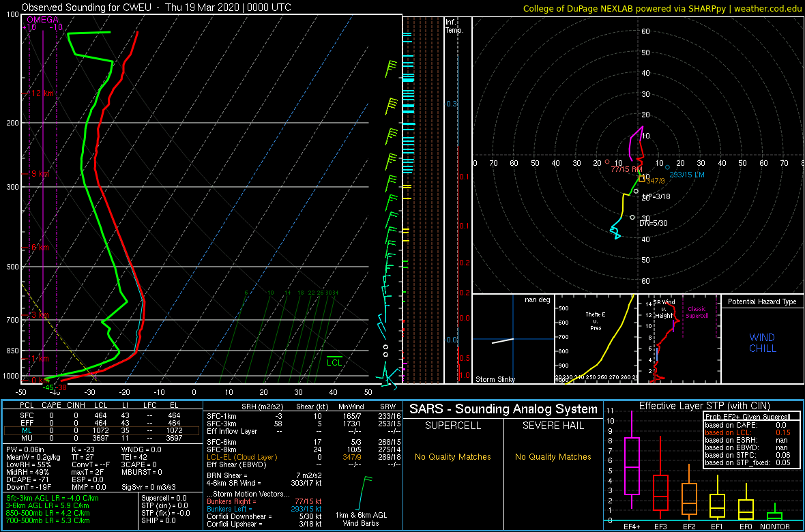Click "No Quality Matches" under SEVERE HAIL

553,456
